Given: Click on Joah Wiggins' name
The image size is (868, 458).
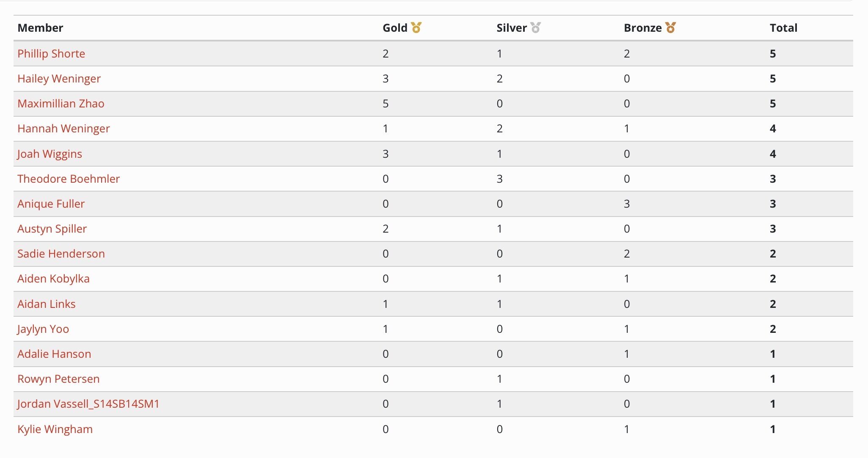Looking at the screenshot, I should [x=50, y=154].
